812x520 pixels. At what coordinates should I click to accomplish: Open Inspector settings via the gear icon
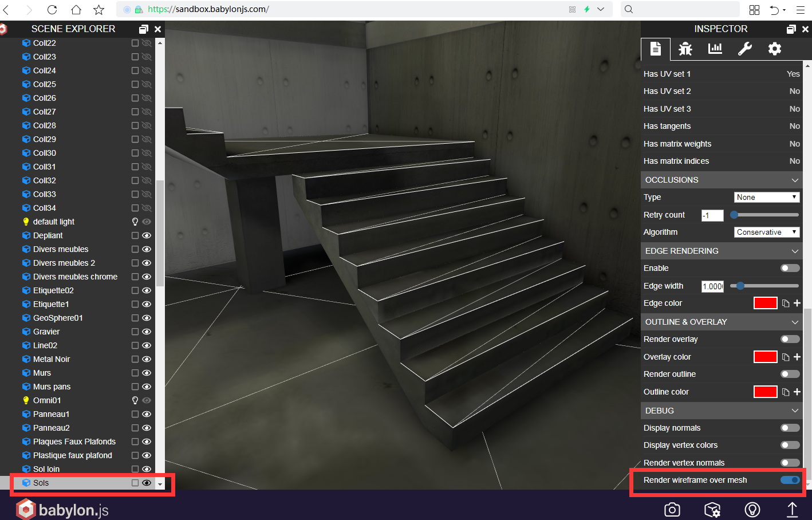(774, 49)
